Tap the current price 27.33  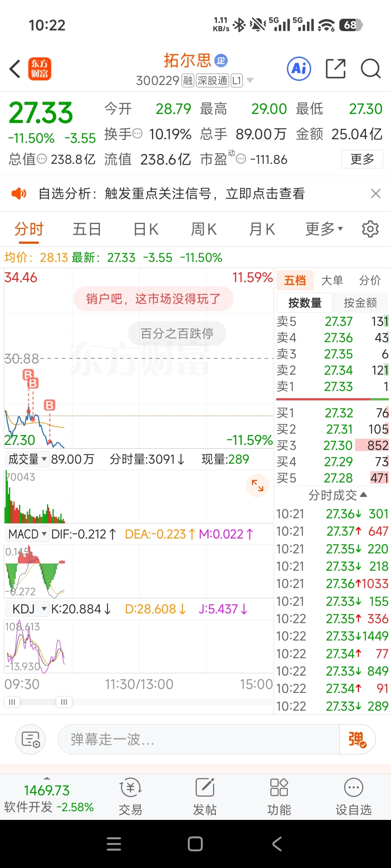coord(41,112)
